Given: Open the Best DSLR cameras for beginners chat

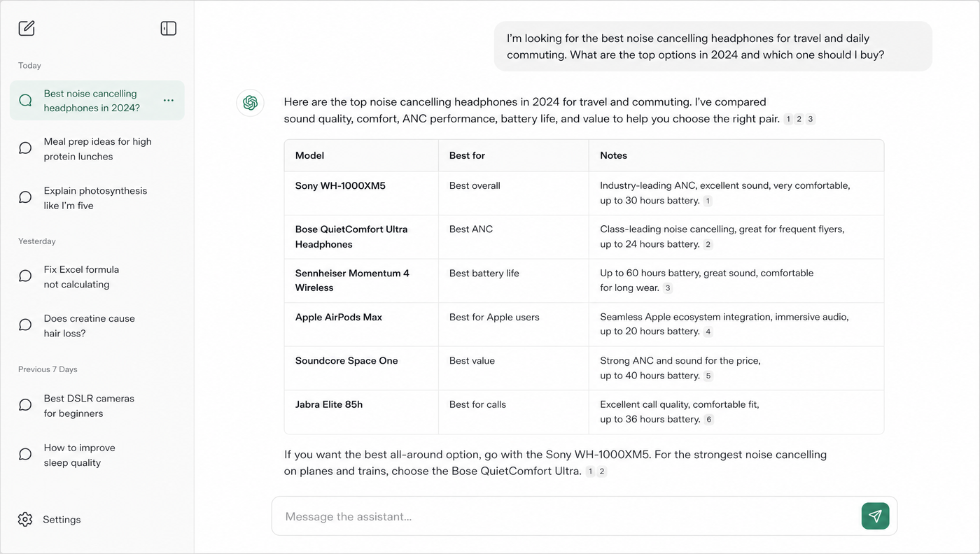Looking at the screenshot, I should (x=97, y=406).
